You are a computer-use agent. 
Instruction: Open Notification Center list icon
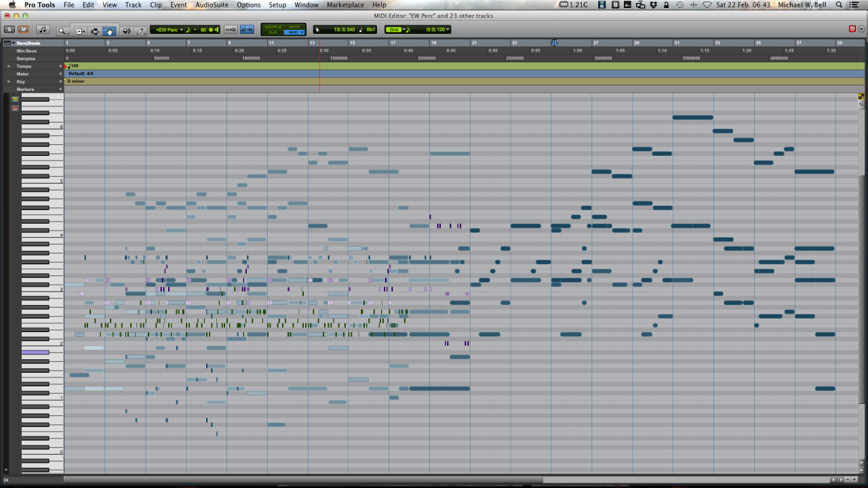pos(854,5)
